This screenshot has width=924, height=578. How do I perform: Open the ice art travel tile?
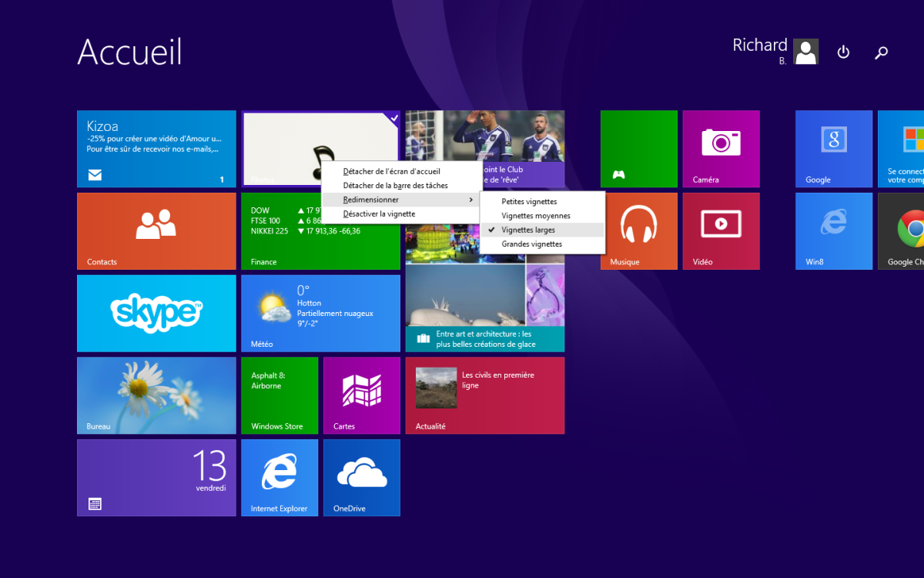(x=485, y=308)
